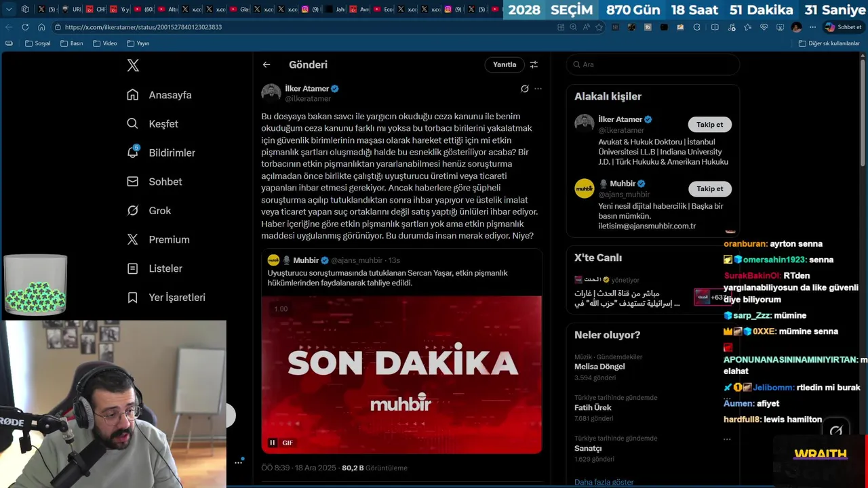Open the tab list dropdown arrow

[x=9, y=9]
